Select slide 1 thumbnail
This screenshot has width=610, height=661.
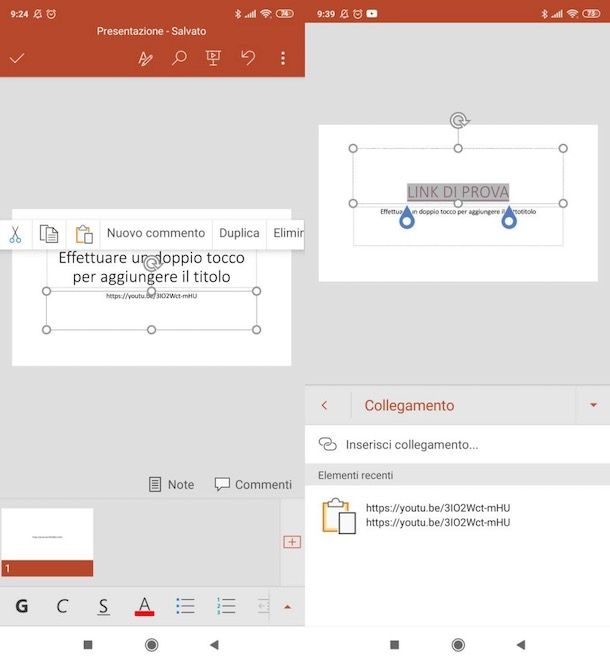(x=47, y=542)
